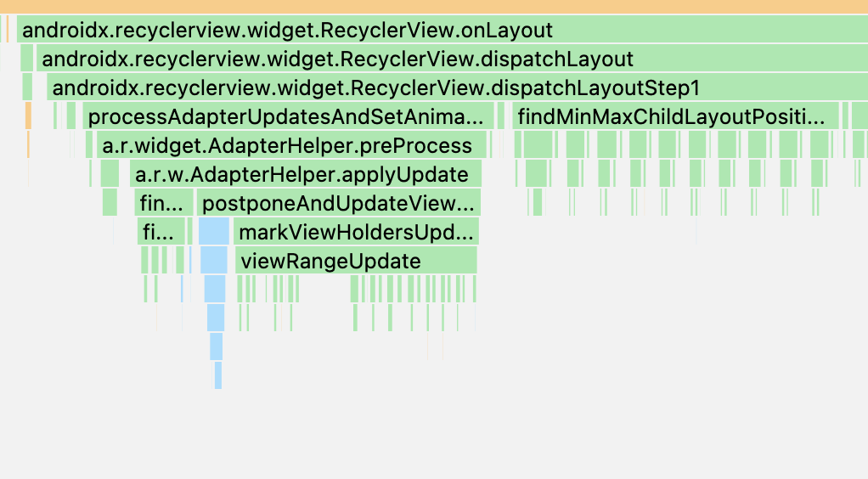868x479 pixels.
Task: Select the AdapterHelper.applyUpdate bar
Action: (x=306, y=175)
